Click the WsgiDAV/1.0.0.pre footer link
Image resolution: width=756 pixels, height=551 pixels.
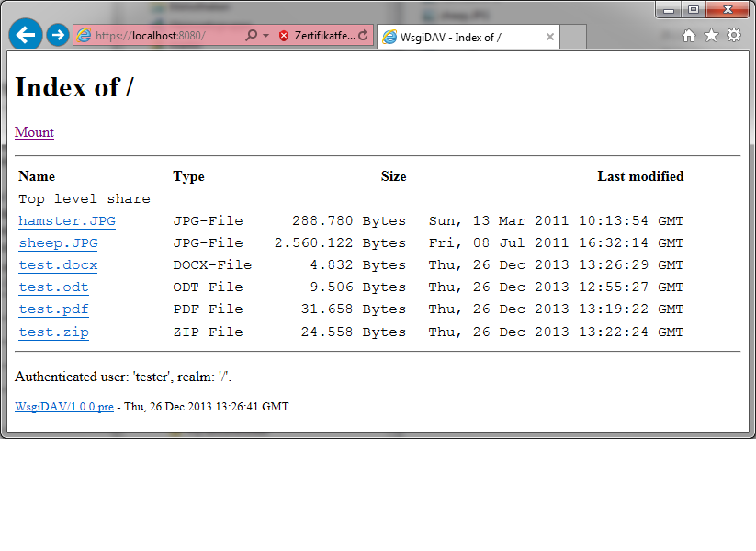(64, 406)
